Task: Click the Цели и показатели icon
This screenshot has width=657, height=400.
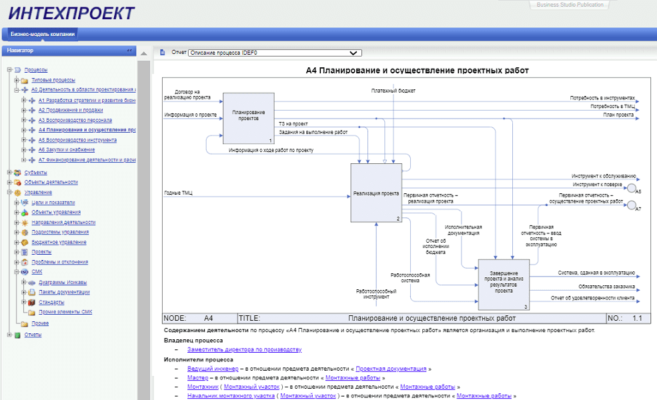Action: click(x=25, y=202)
